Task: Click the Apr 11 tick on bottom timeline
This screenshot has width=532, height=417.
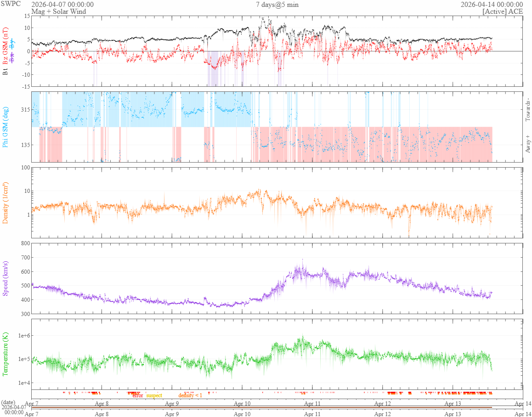Action: [312, 414]
